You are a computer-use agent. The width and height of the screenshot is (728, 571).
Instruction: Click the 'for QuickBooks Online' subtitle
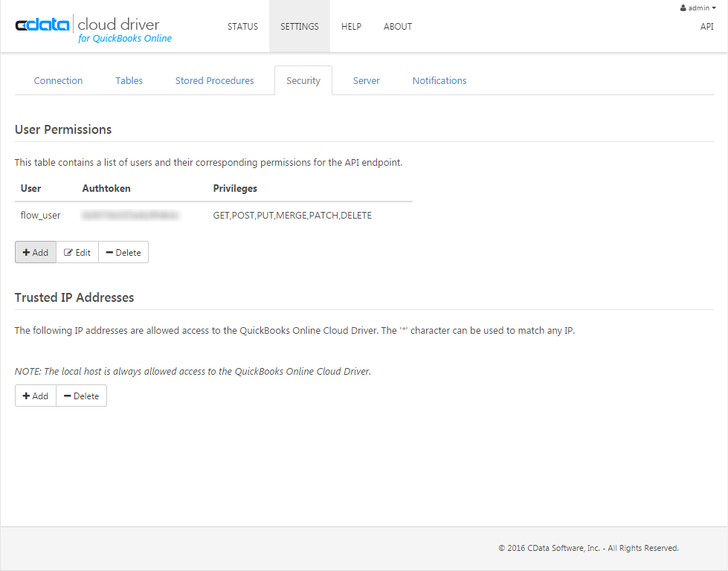point(125,38)
